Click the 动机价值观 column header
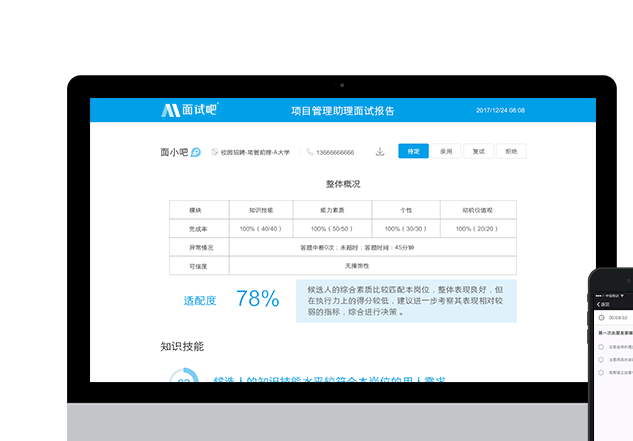Viewport: 633px width, 441px height. click(x=478, y=210)
